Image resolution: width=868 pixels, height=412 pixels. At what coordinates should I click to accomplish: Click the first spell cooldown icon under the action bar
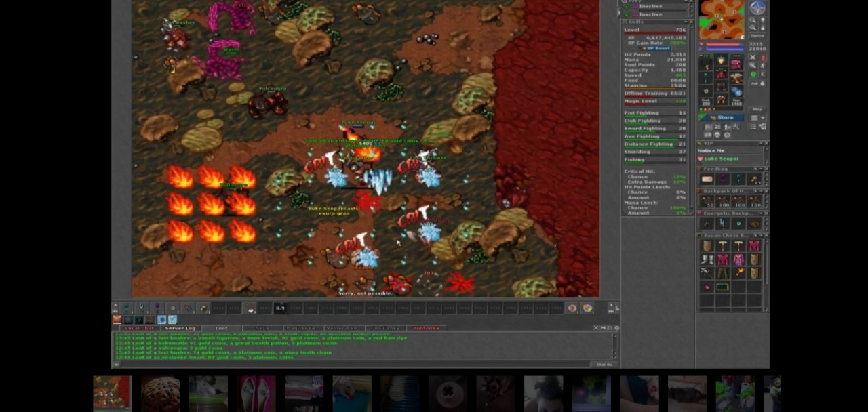(117, 319)
